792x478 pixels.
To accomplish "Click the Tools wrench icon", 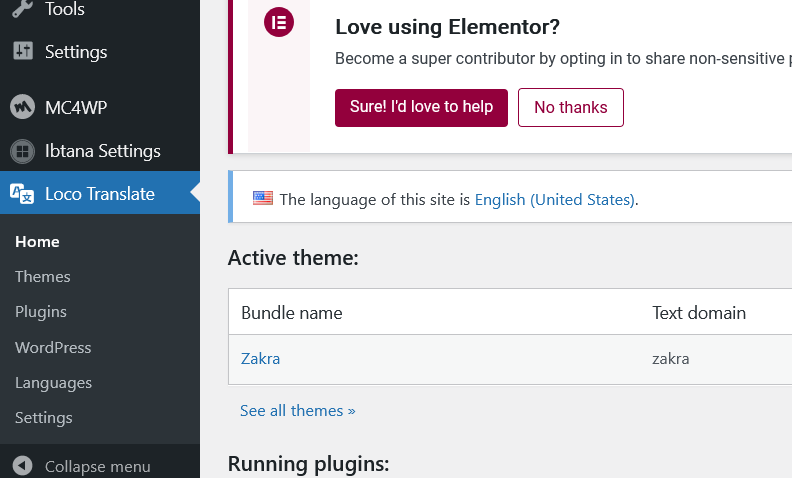I will [22, 8].
